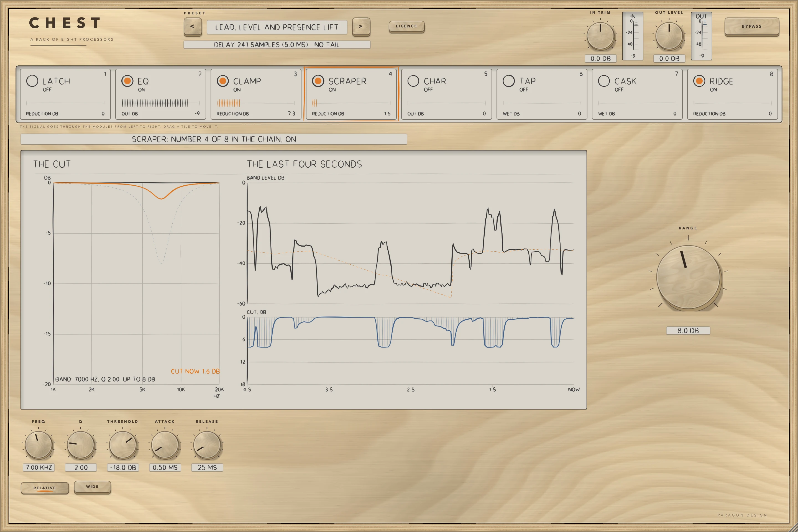Click the IN level meter
Viewport: 798px width, 532px height.
633,36
